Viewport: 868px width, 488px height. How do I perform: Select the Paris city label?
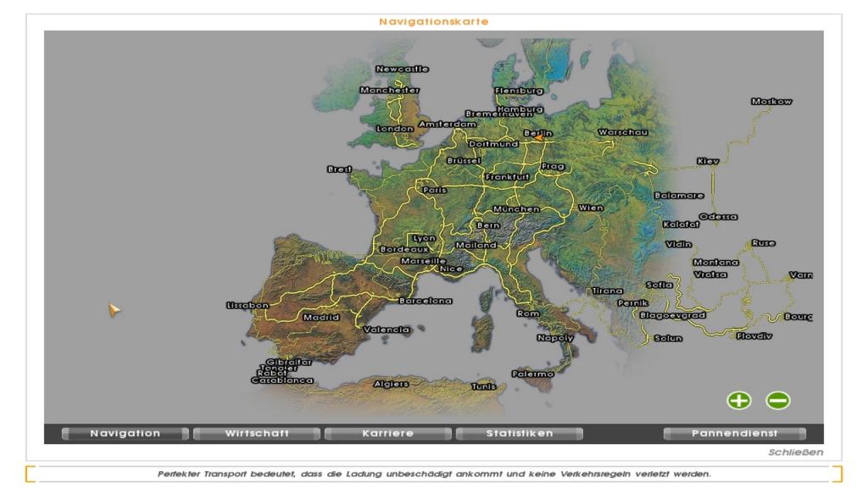pyautogui.click(x=435, y=190)
